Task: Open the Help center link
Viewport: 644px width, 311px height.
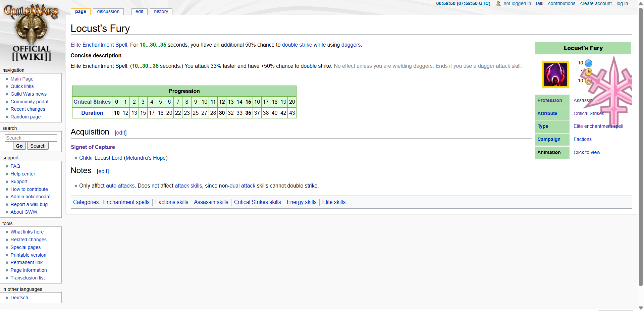Action: pos(23,174)
